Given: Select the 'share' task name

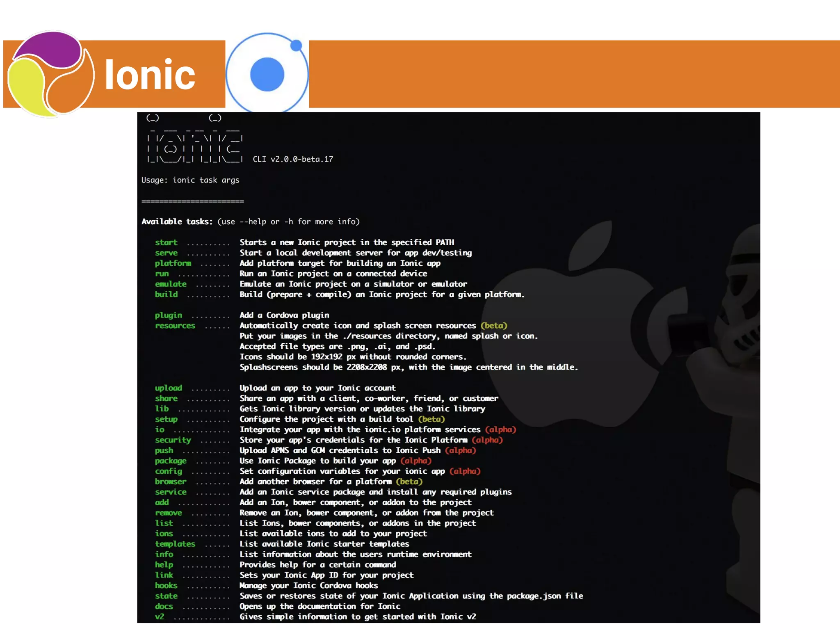Looking at the screenshot, I should coord(166,398).
